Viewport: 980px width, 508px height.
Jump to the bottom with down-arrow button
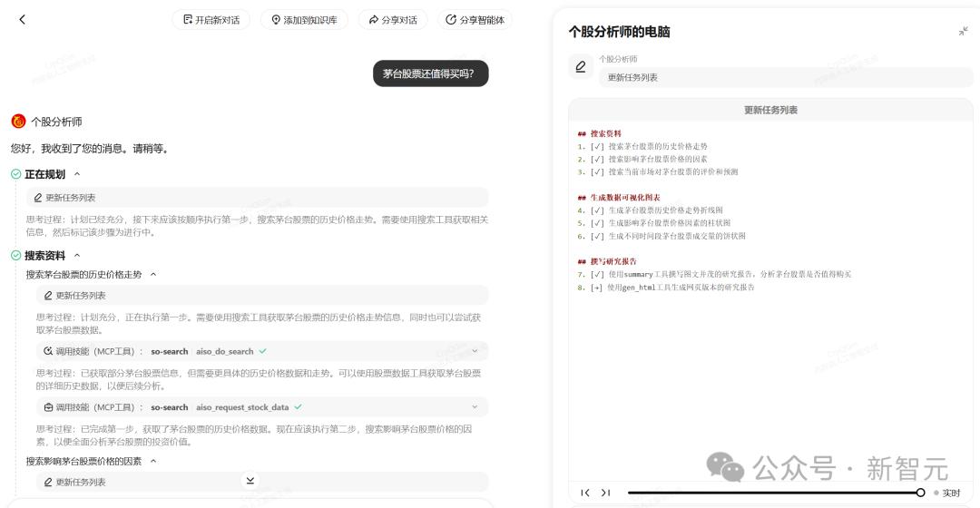(250, 480)
